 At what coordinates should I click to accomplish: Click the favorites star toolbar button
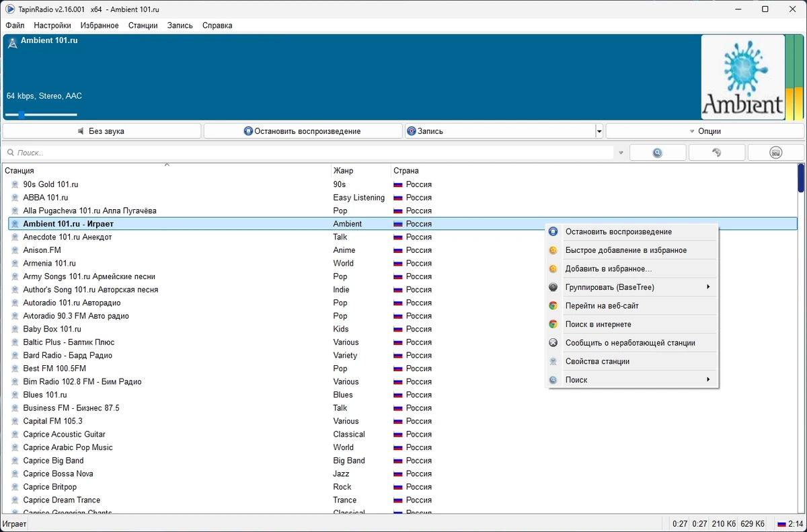pos(717,153)
